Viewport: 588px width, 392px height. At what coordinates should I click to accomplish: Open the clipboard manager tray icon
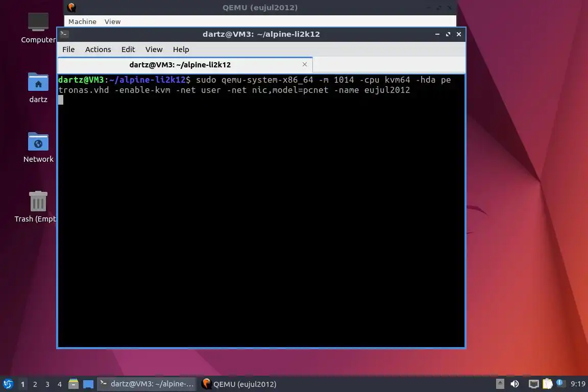coord(548,384)
